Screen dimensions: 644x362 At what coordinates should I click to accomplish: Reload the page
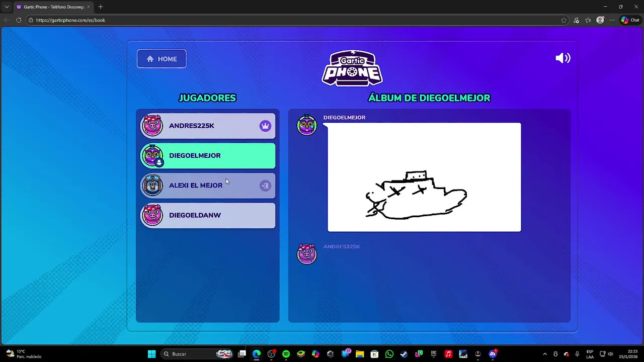pos(19,20)
